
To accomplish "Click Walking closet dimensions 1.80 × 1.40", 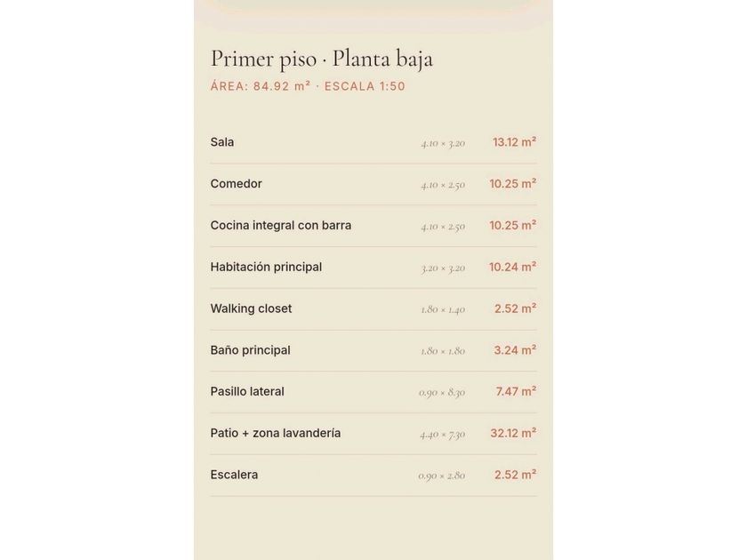I will [x=443, y=309].
